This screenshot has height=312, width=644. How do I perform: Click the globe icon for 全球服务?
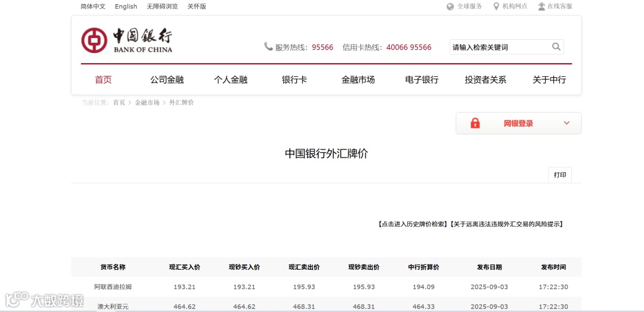coord(450,7)
